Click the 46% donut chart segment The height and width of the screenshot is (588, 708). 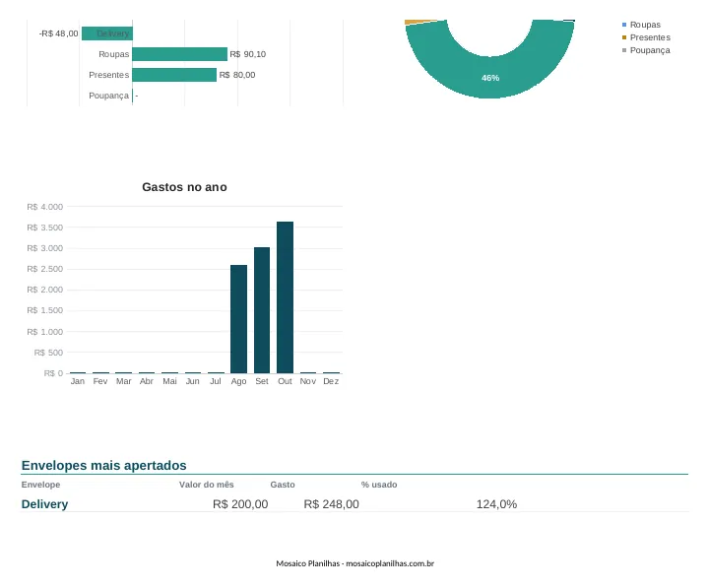pos(490,78)
